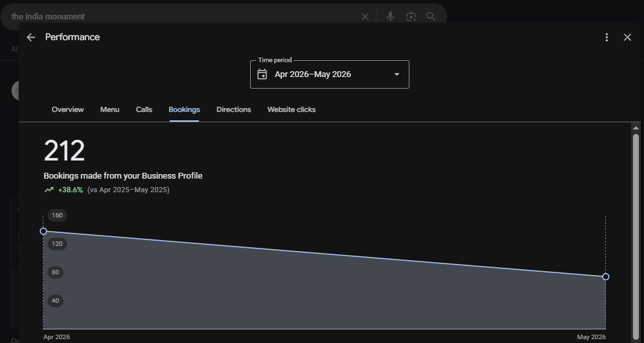Run search using the magnifying glass icon
The width and height of the screenshot is (644, 343).
click(431, 16)
